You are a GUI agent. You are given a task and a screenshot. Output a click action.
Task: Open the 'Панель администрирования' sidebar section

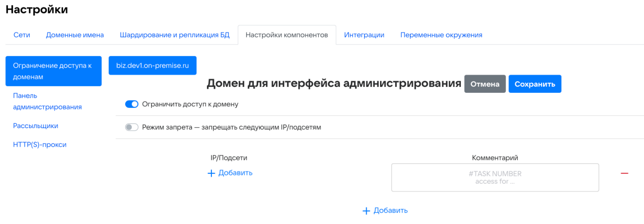[x=47, y=101]
